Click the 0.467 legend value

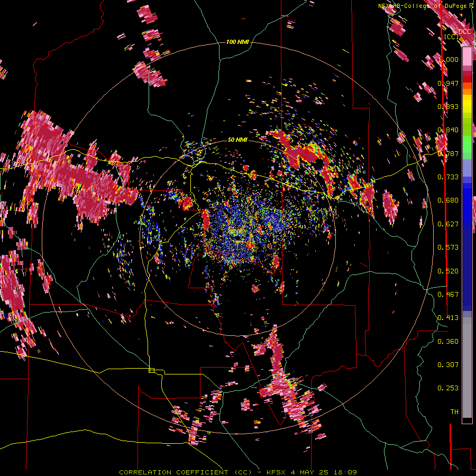pos(448,295)
